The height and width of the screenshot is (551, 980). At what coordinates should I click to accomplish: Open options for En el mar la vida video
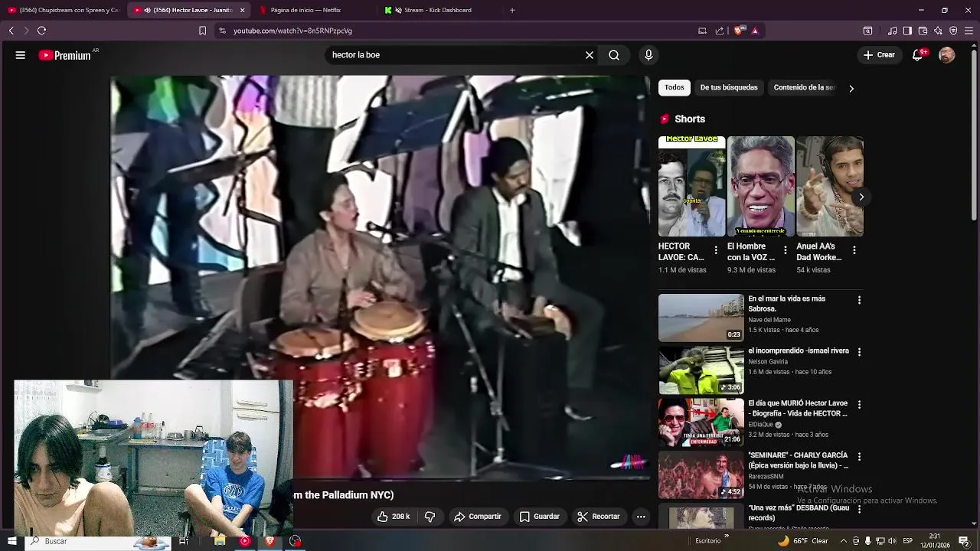pyautogui.click(x=859, y=301)
